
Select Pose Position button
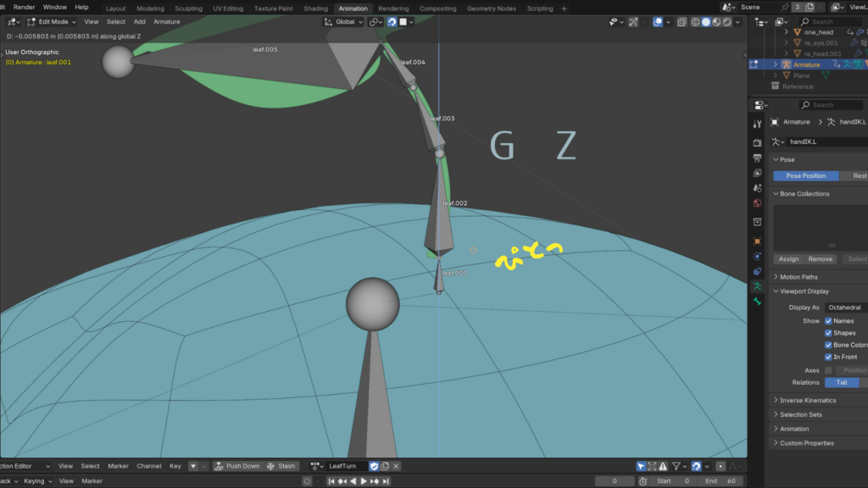click(x=805, y=176)
